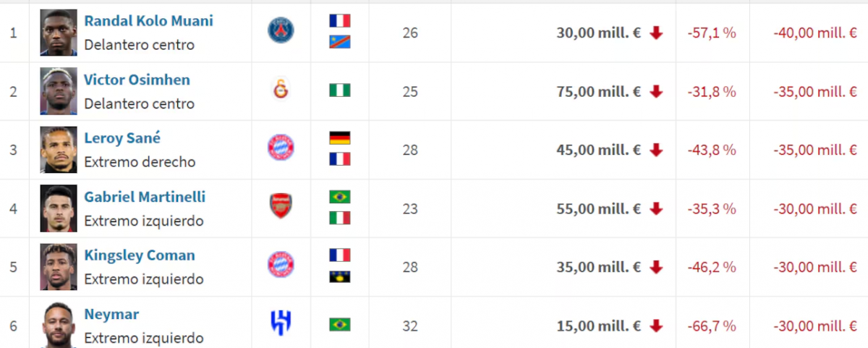
Task: Click Kingsley Coman's Bayern Munich crest
Action: click(x=281, y=266)
